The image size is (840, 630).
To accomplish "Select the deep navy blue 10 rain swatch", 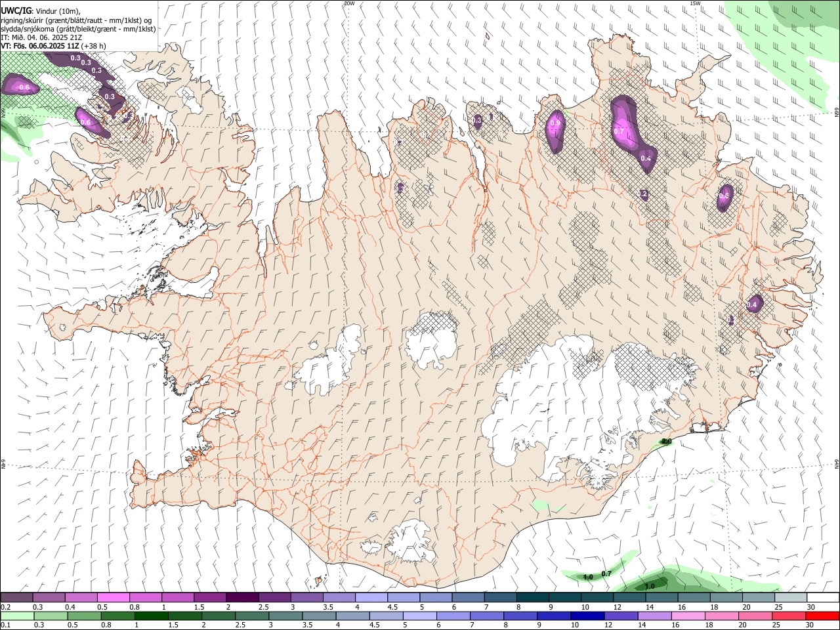I will click(x=587, y=616).
